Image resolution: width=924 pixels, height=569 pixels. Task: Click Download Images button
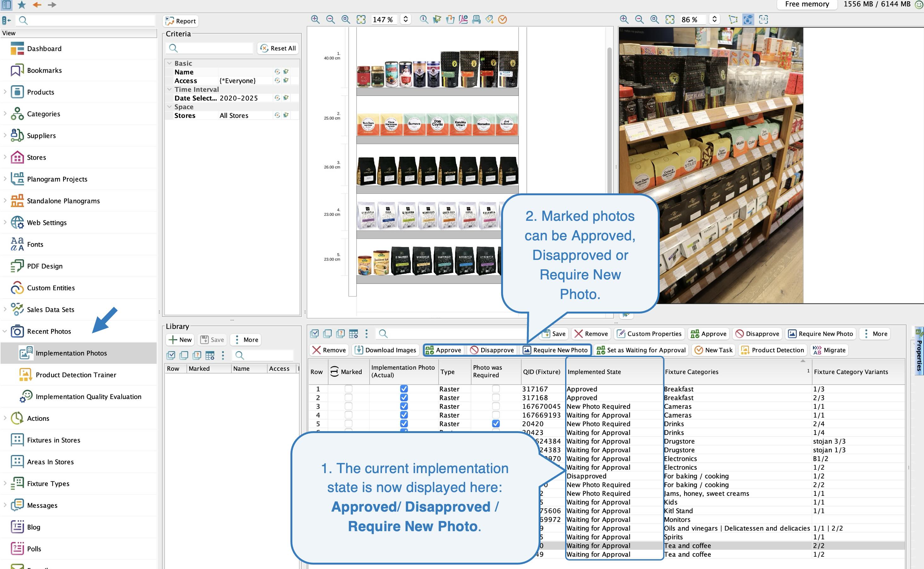coord(386,350)
